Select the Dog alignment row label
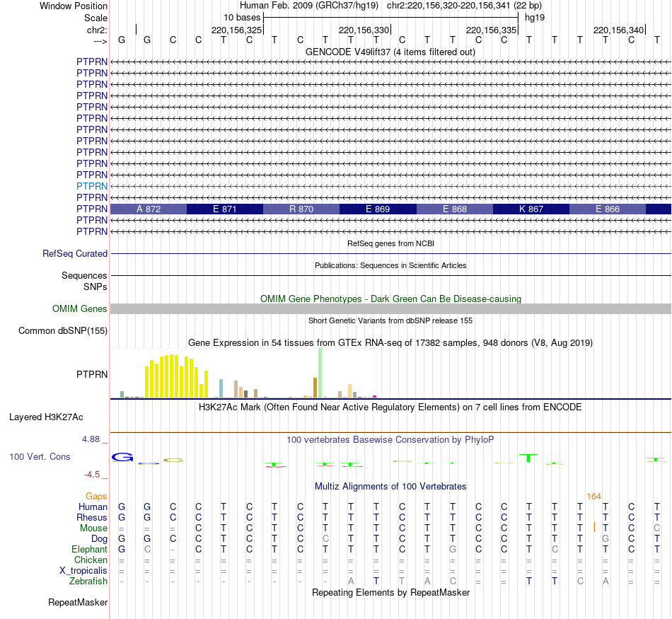The width and height of the screenshot is (672, 619). [99, 539]
